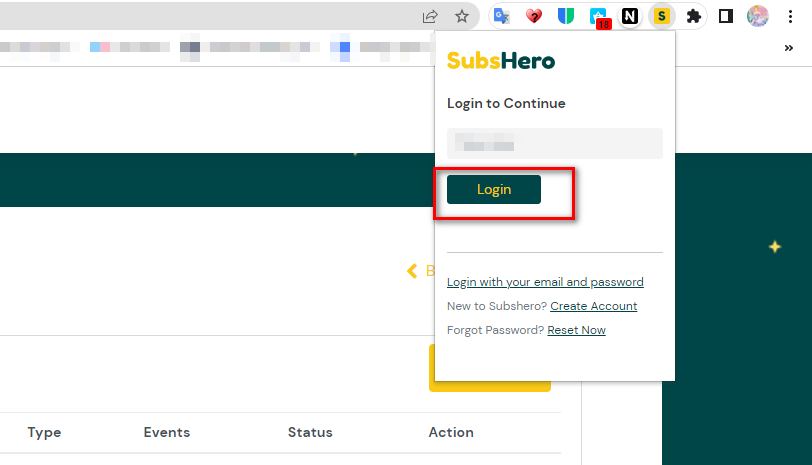812x465 pixels.
Task: Click the yellow button behind the popup
Action: 489,386
